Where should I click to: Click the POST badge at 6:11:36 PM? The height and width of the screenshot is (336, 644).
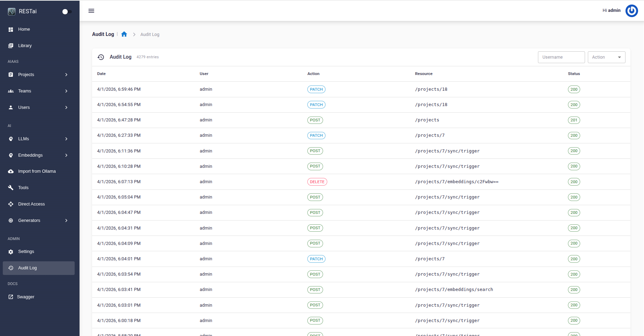click(315, 151)
